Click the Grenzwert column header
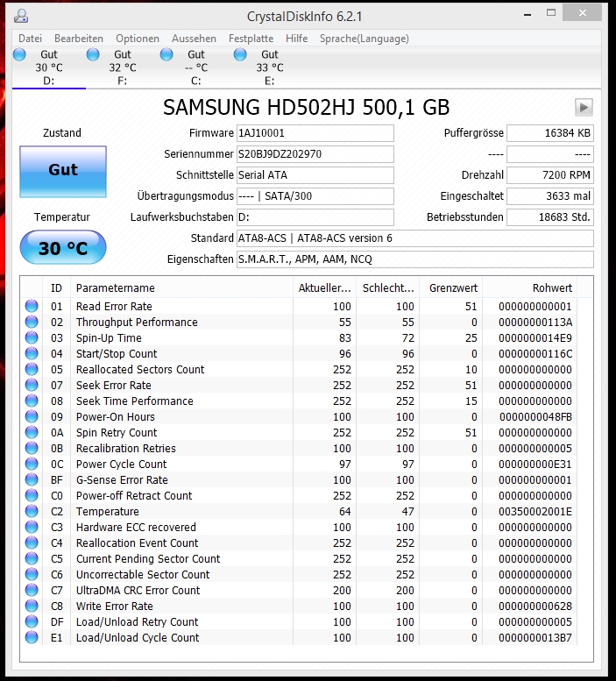616x681 pixels. tap(451, 288)
